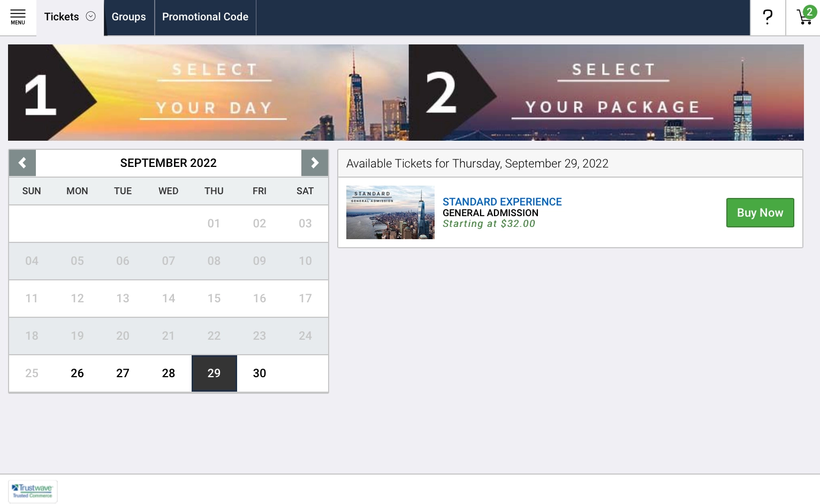
Task: Open the shopping cart with 2 items
Action: click(x=804, y=17)
